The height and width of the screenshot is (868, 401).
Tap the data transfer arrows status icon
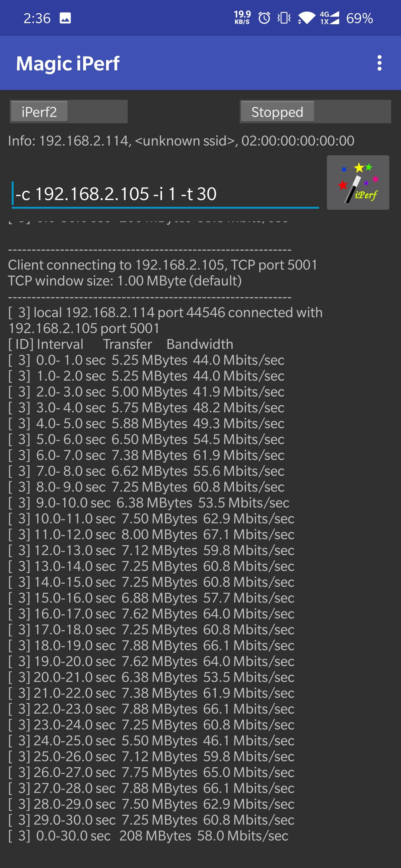pyautogui.click(x=299, y=21)
